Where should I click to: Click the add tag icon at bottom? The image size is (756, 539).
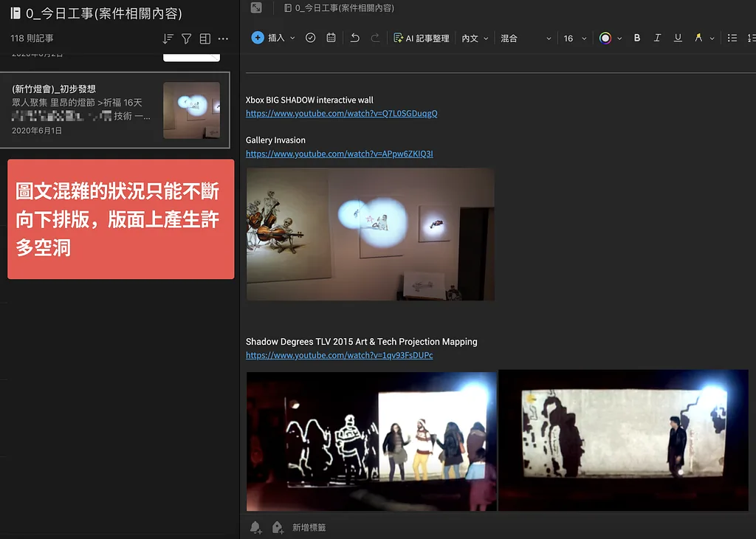[278, 527]
